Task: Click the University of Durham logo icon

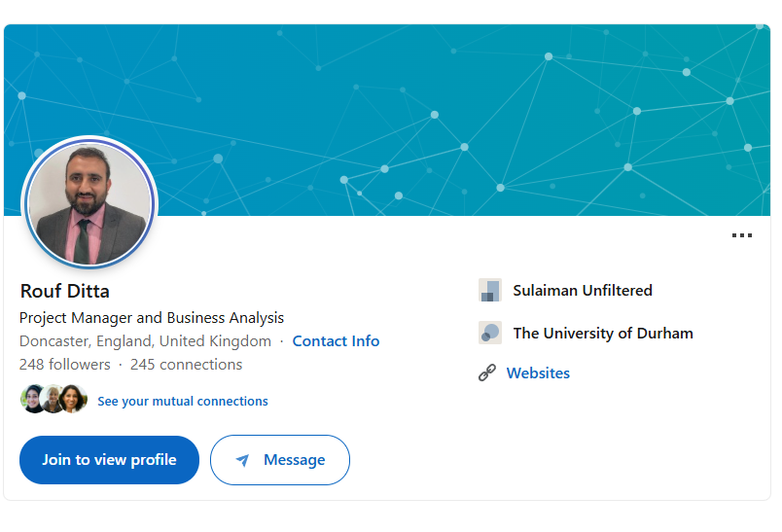Action: (489, 333)
